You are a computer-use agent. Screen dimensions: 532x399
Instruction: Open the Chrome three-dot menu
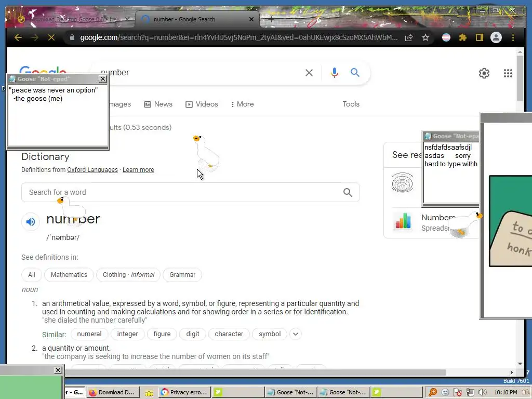[513, 37]
